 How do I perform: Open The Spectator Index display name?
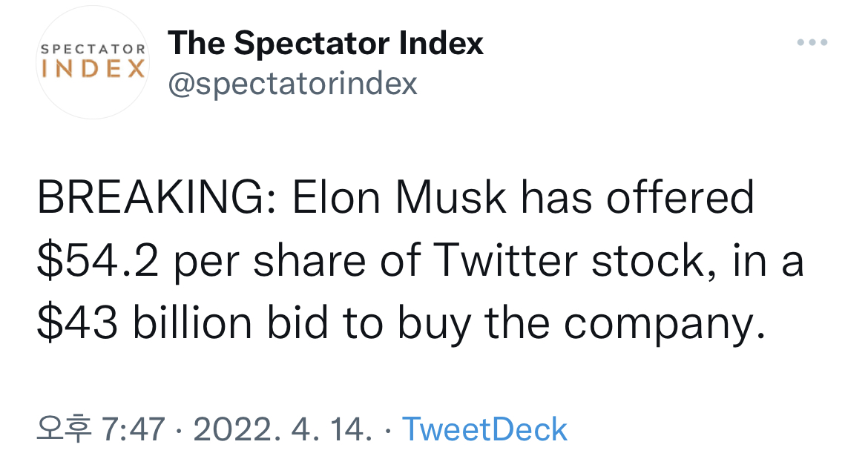(326, 43)
